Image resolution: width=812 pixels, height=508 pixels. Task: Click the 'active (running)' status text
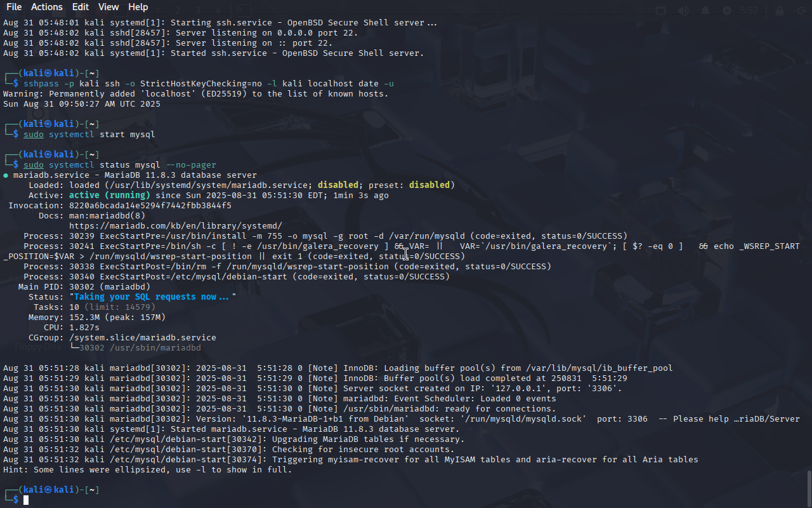pos(110,196)
